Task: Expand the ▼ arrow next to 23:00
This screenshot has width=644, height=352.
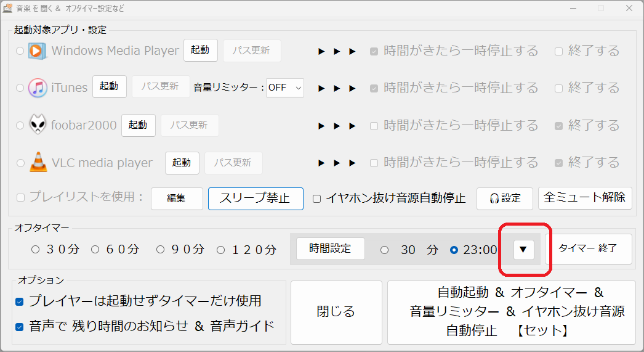Action: [x=524, y=250]
